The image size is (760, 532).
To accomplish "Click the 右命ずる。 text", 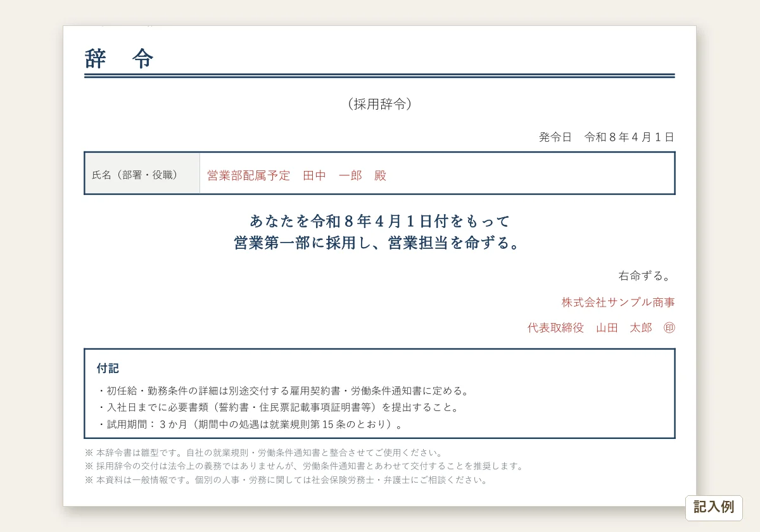I will 645,276.
